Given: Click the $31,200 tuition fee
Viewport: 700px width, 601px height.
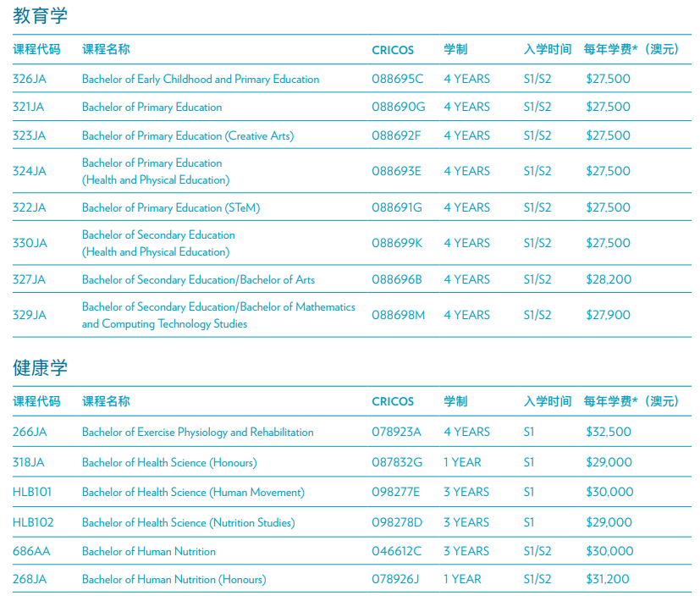Looking at the screenshot, I should (x=608, y=580).
